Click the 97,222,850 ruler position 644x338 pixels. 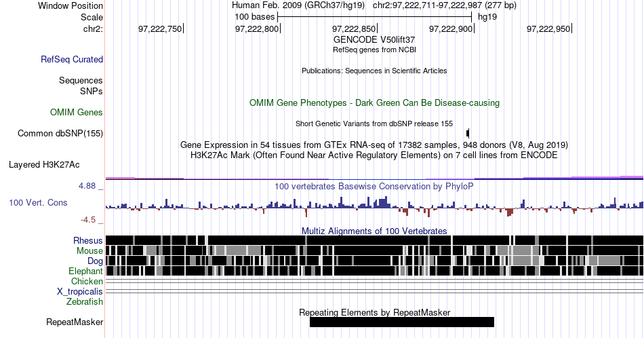[355, 29]
